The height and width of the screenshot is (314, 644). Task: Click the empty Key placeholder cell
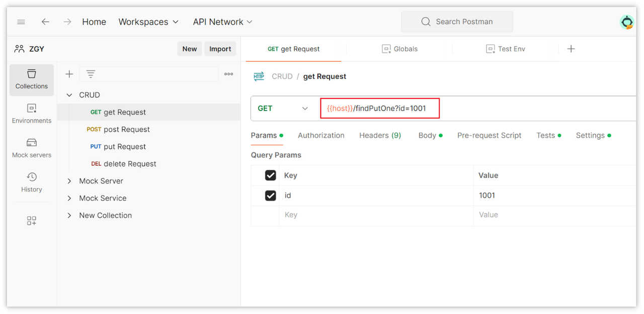tap(376, 215)
